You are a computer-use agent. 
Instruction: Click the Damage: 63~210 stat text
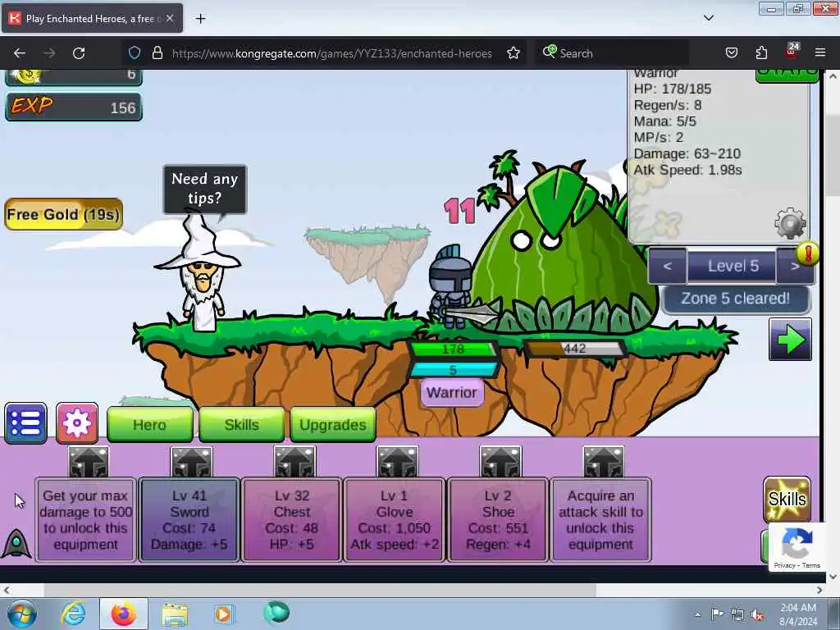[x=687, y=153]
